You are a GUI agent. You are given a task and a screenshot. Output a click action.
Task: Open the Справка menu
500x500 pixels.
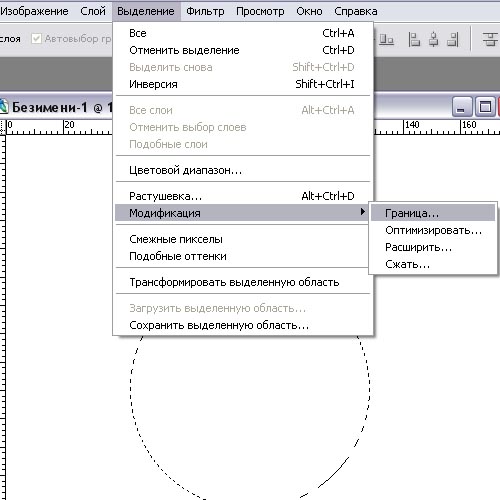click(356, 11)
